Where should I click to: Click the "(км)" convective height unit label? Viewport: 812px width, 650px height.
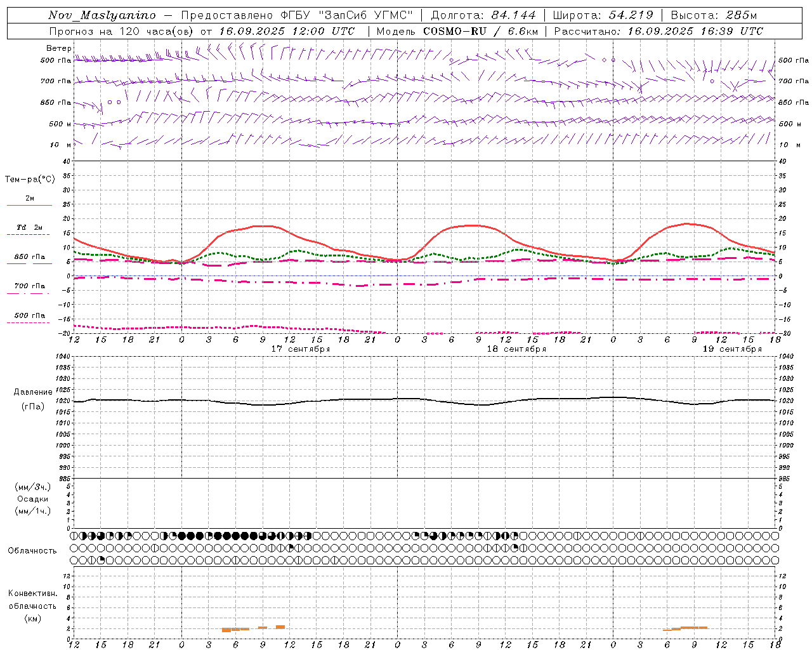[32, 618]
